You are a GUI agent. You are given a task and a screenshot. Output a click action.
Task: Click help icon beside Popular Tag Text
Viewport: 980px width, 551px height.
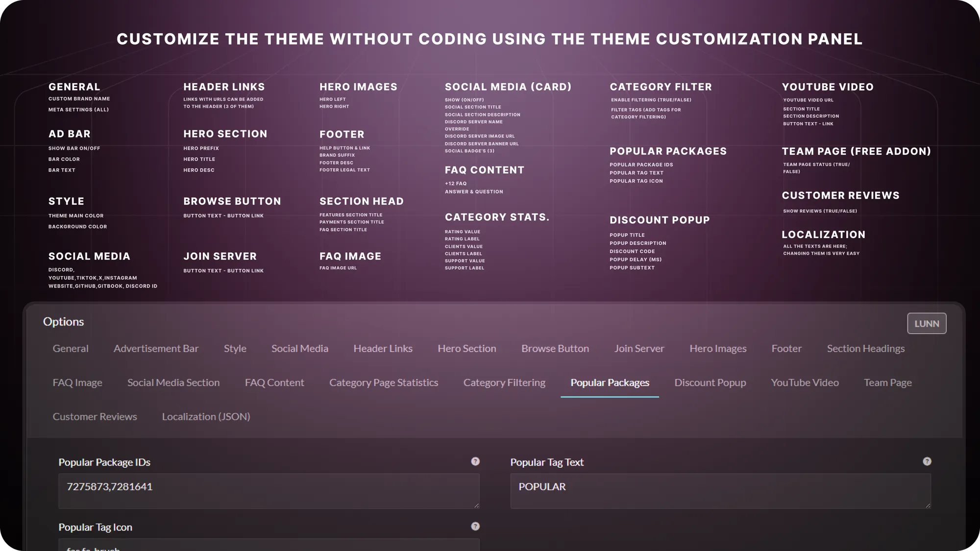[927, 461]
